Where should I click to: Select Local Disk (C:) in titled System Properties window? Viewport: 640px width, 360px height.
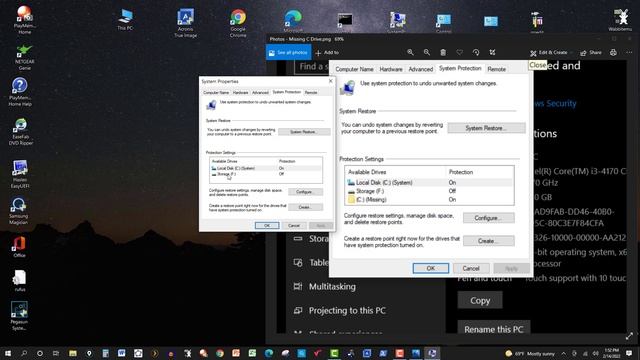pyautogui.click(x=266, y=168)
